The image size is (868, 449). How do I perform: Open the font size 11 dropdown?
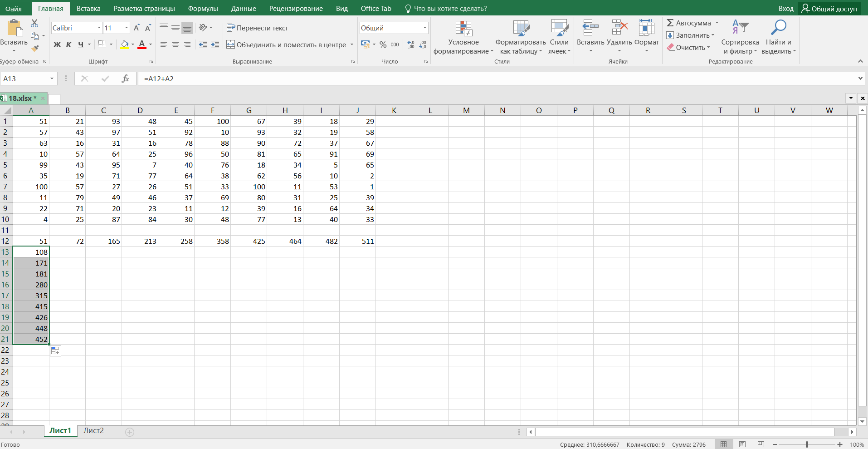[127, 28]
